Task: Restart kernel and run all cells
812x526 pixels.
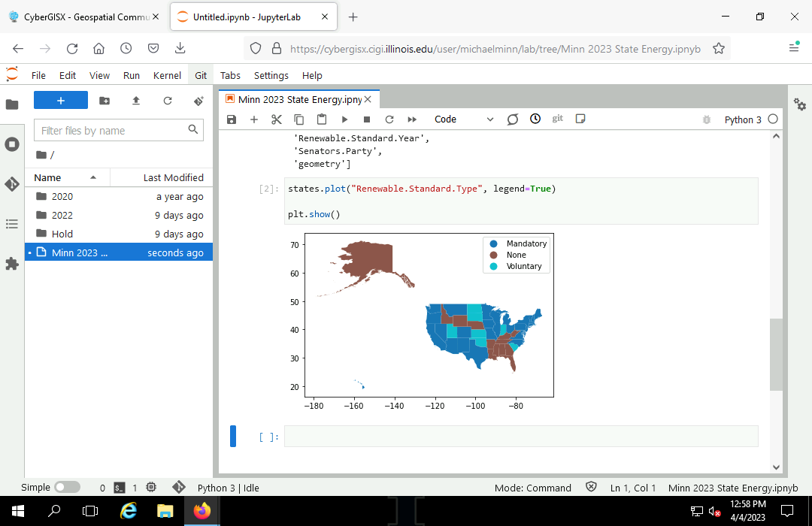Action: [412, 119]
